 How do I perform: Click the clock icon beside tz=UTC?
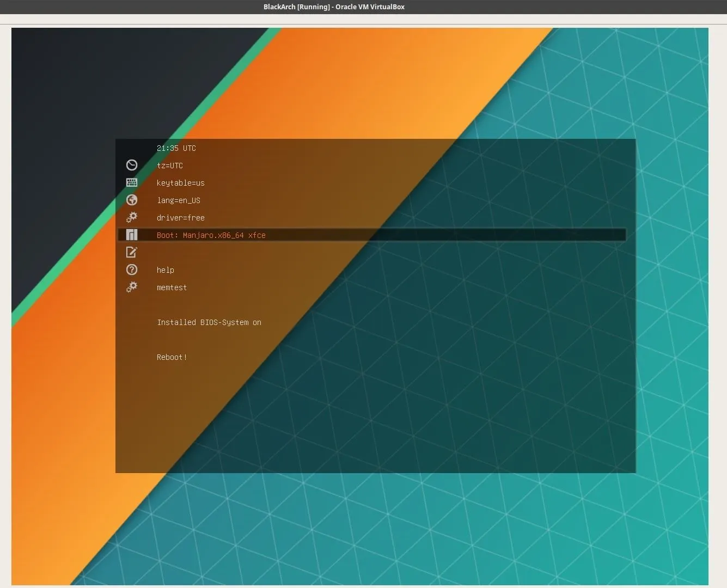point(132,165)
